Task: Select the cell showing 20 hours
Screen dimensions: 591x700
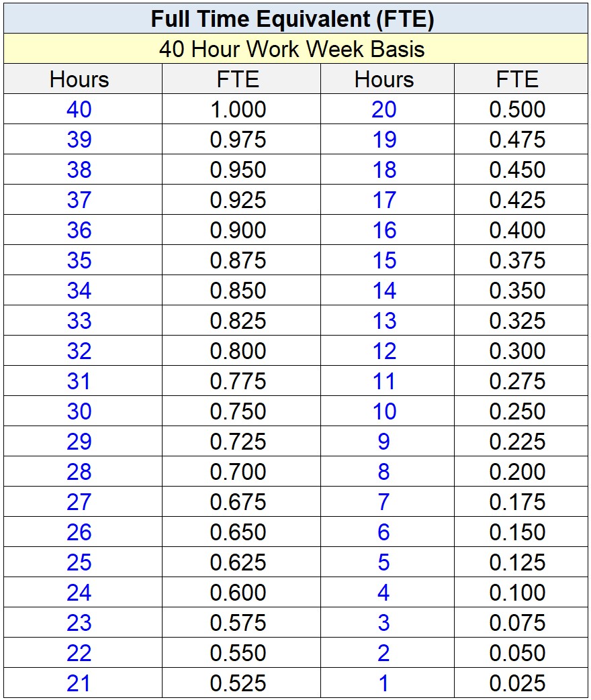Action: tap(383, 109)
